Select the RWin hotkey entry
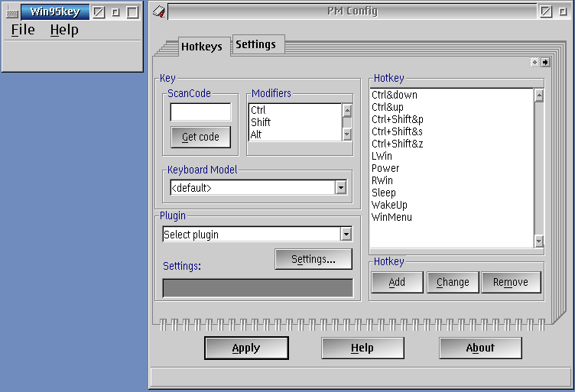 (x=452, y=180)
